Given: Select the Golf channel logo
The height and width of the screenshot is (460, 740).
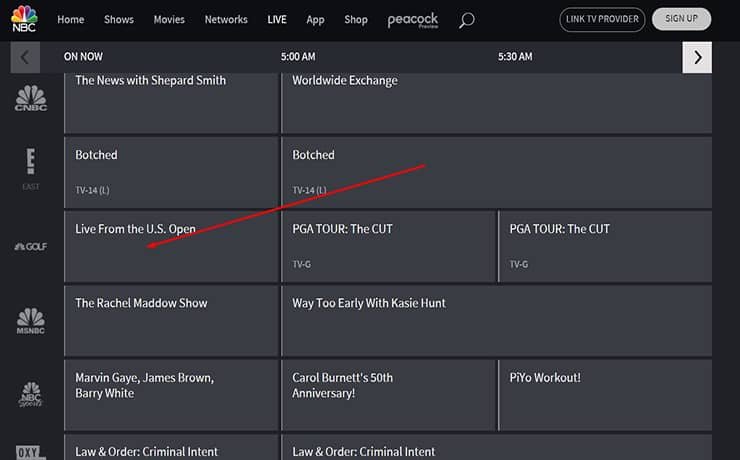Looking at the screenshot, I should [31, 246].
